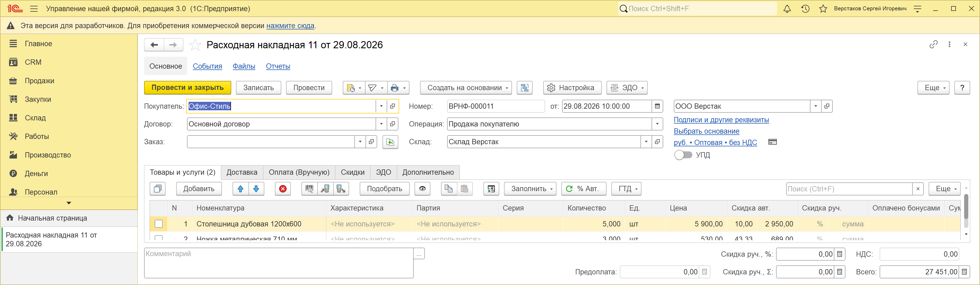The image size is (980, 285).
Task: Expand the Склад dropdown list
Action: coord(646,142)
